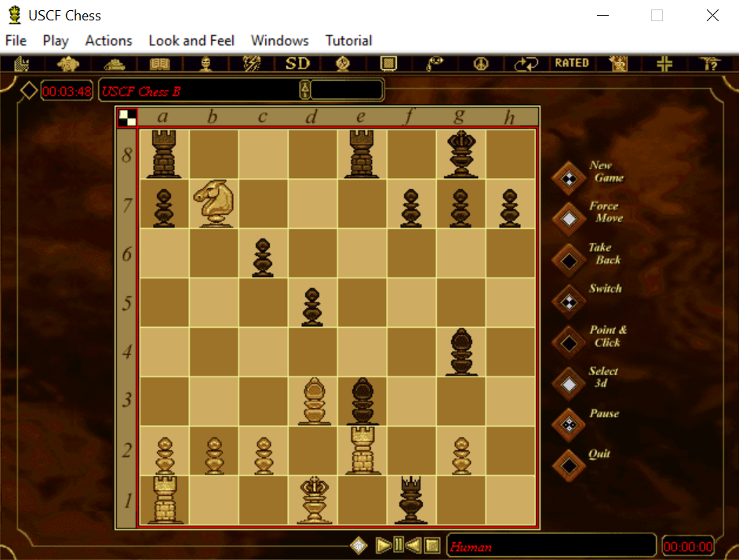Click the pause bars playback control
Screen dimensions: 739x560
[x=399, y=545]
